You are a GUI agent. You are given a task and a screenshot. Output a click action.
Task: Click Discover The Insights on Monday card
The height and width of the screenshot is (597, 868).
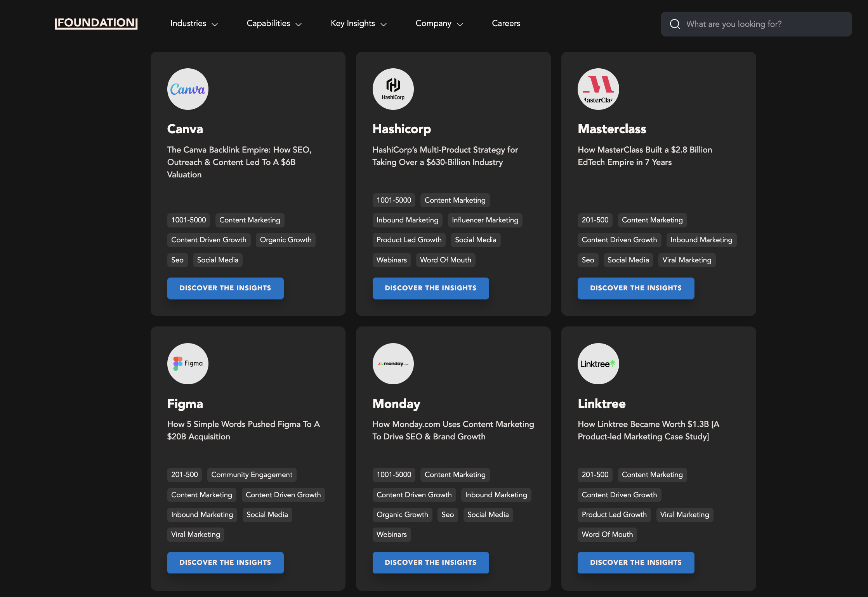point(431,562)
